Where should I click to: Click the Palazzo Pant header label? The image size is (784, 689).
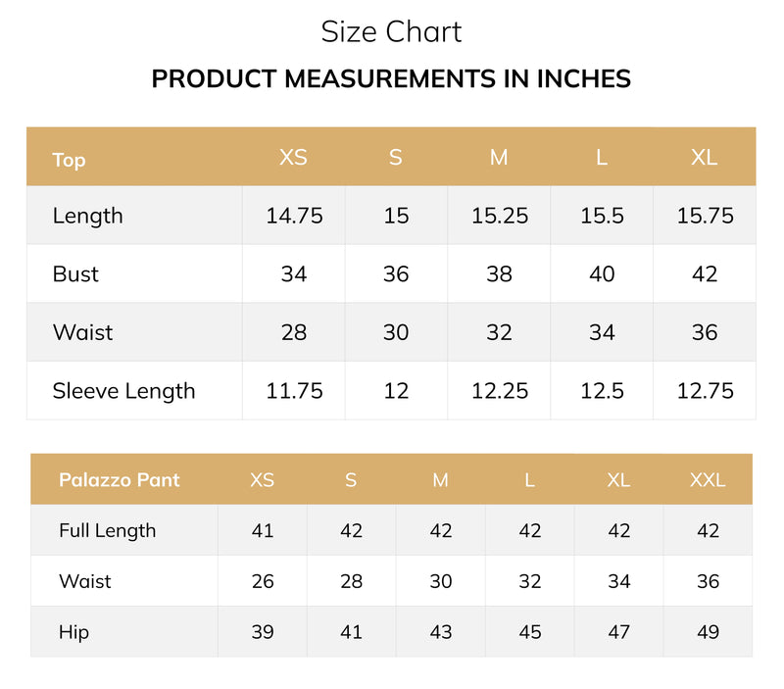[119, 480]
